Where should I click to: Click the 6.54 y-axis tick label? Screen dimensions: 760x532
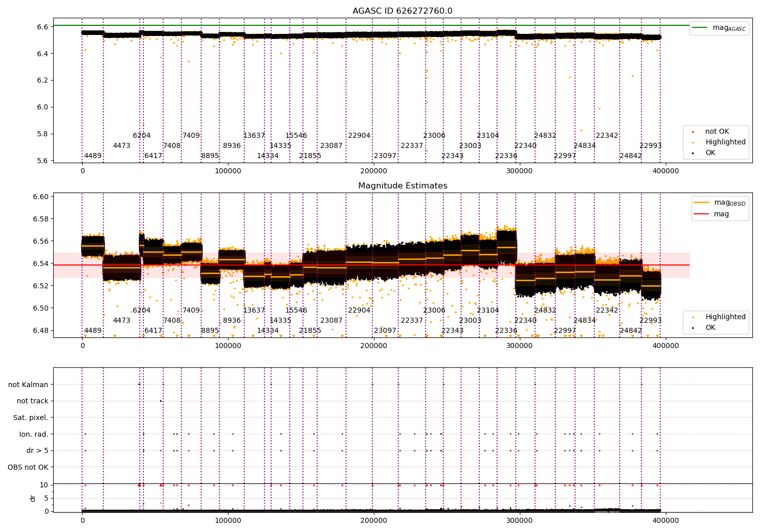[41, 264]
